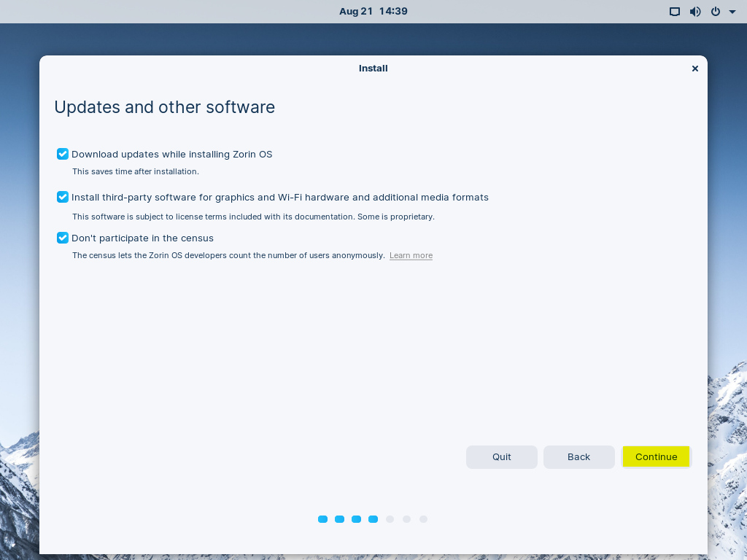This screenshot has height=560, width=747.
Task: Close the Install window with the X
Action: [x=694, y=69]
